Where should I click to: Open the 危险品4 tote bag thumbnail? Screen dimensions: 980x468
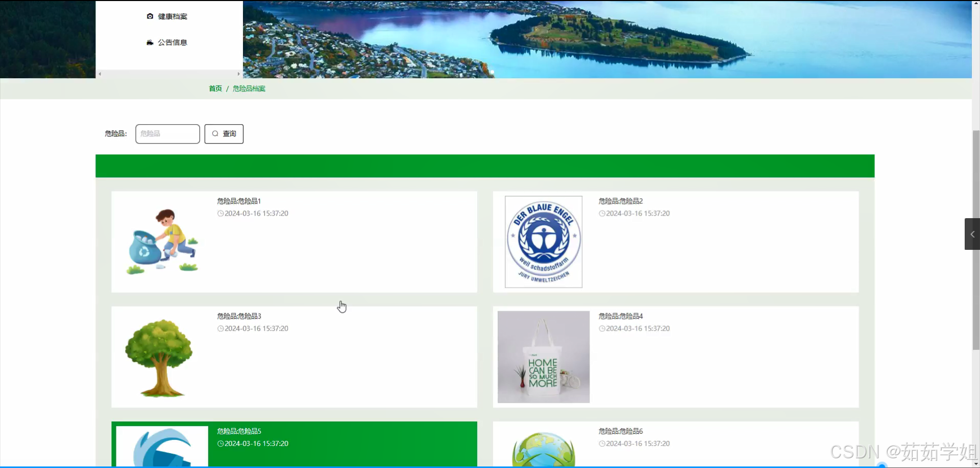544,357
